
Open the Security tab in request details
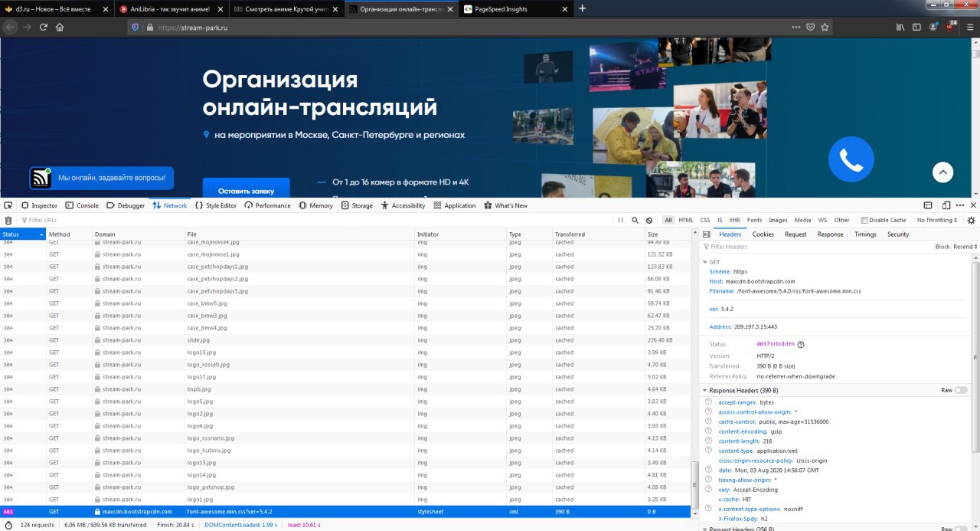point(898,234)
